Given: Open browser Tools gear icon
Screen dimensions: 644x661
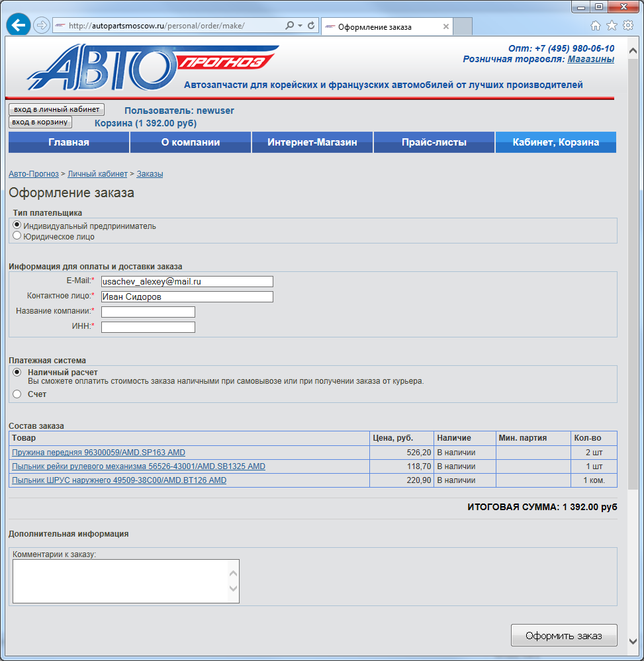Looking at the screenshot, I should pyautogui.click(x=627, y=26).
